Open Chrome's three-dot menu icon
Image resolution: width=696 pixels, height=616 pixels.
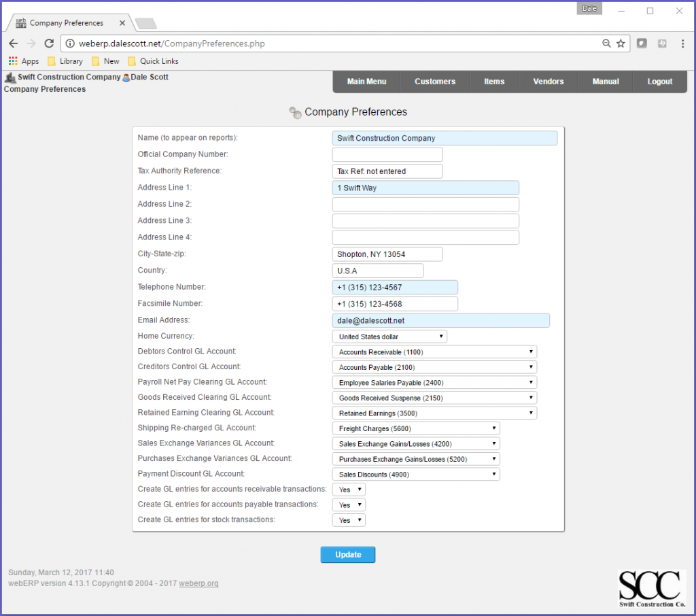(682, 44)
